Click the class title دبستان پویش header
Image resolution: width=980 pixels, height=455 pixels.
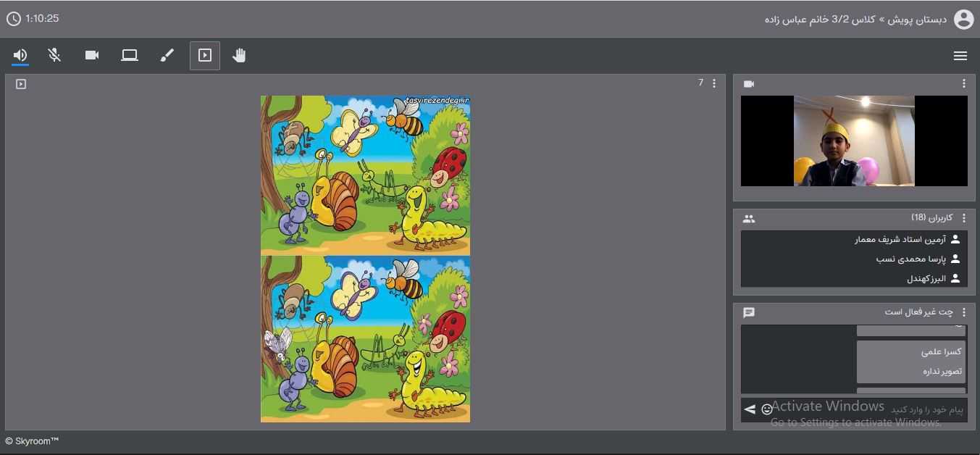click(x=855, y=20)
